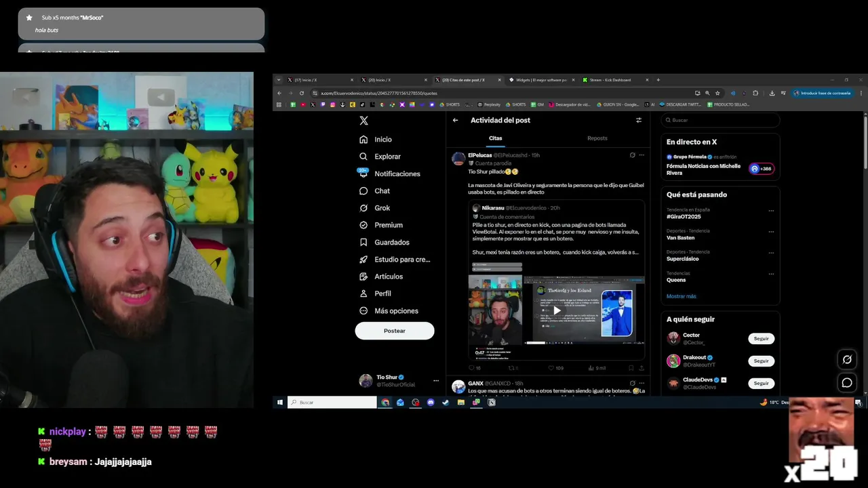Image resolution: width=868 pixels, height=488 pixels.
Task: Open the Windows Start menu
Action: 279,403
